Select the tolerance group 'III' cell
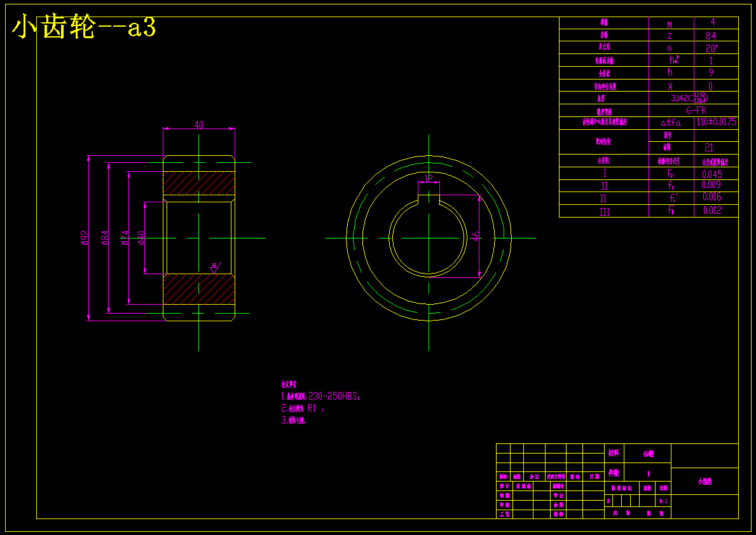Image resolution: width=756 pixels, height=535 pixels. pyautogui.click(x=605, y=212)
